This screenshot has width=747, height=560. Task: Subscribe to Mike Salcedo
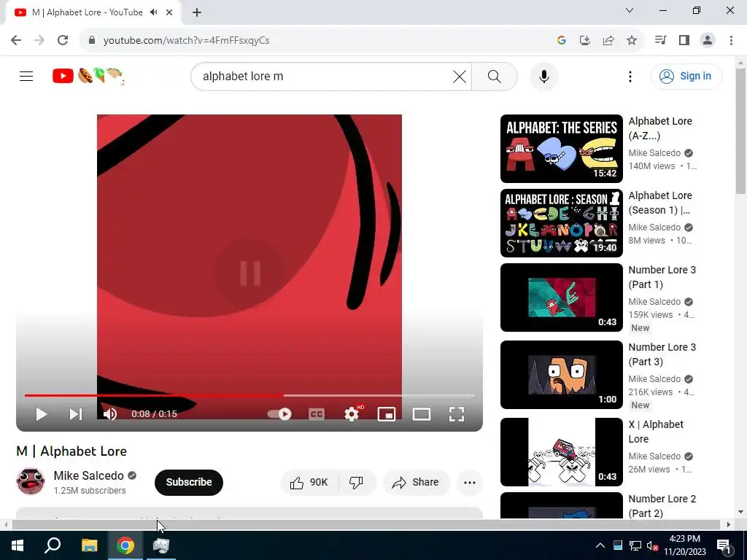coord(189,483)
